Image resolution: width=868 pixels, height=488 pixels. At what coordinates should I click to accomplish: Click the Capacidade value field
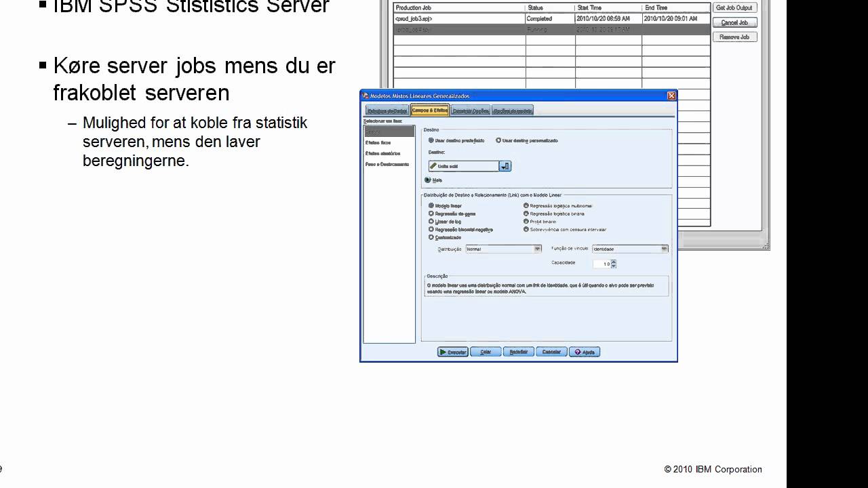[602, 264]
